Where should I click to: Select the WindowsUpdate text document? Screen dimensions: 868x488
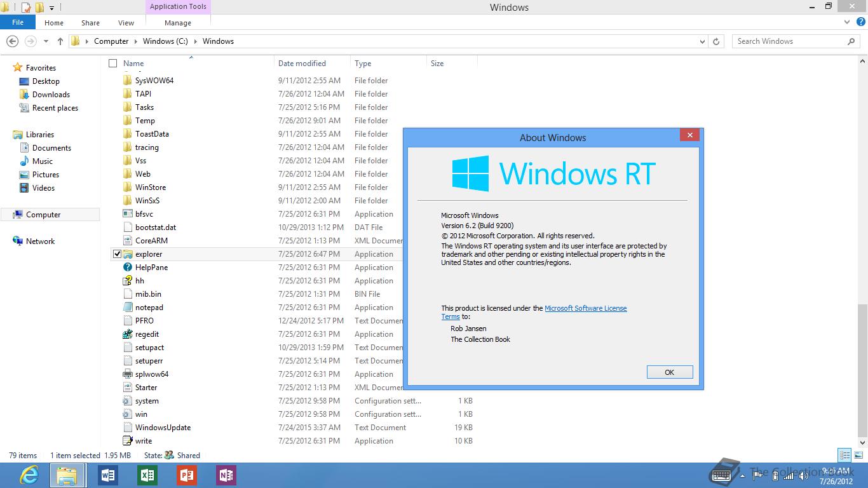click(163, 428)
